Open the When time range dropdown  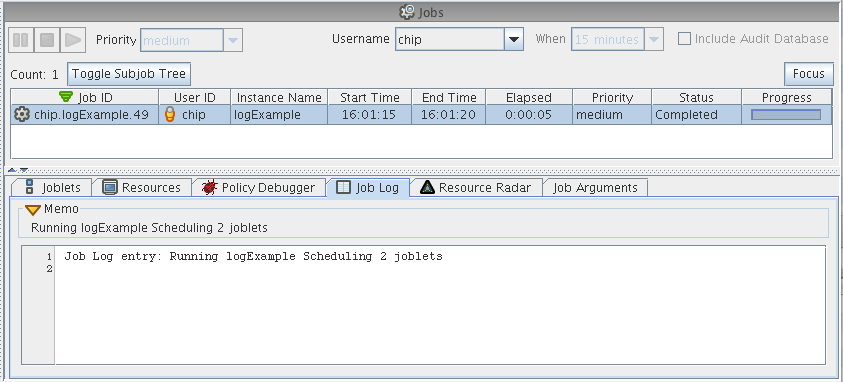(x=654, y=39)
